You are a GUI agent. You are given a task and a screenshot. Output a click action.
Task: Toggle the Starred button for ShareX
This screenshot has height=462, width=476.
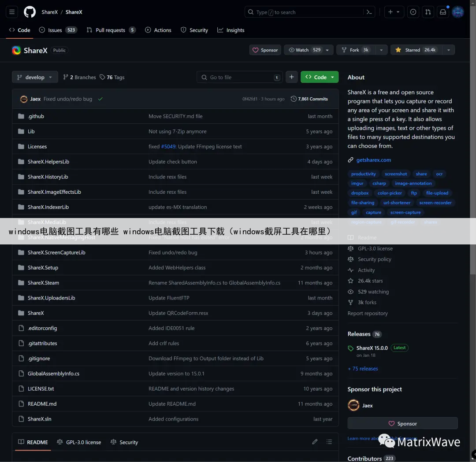[x=415, y=50]
